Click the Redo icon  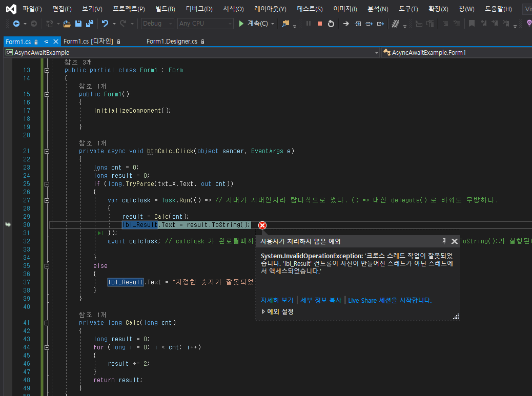[123, 24]
